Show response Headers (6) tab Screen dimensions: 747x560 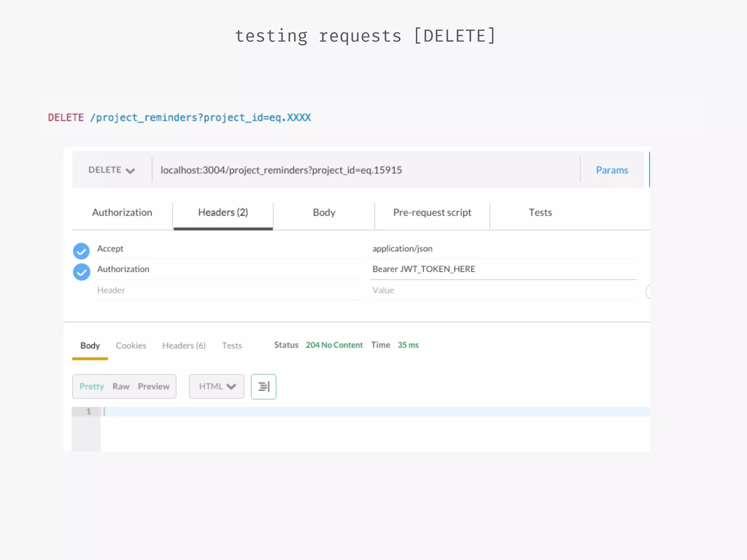tap(184, 346)
